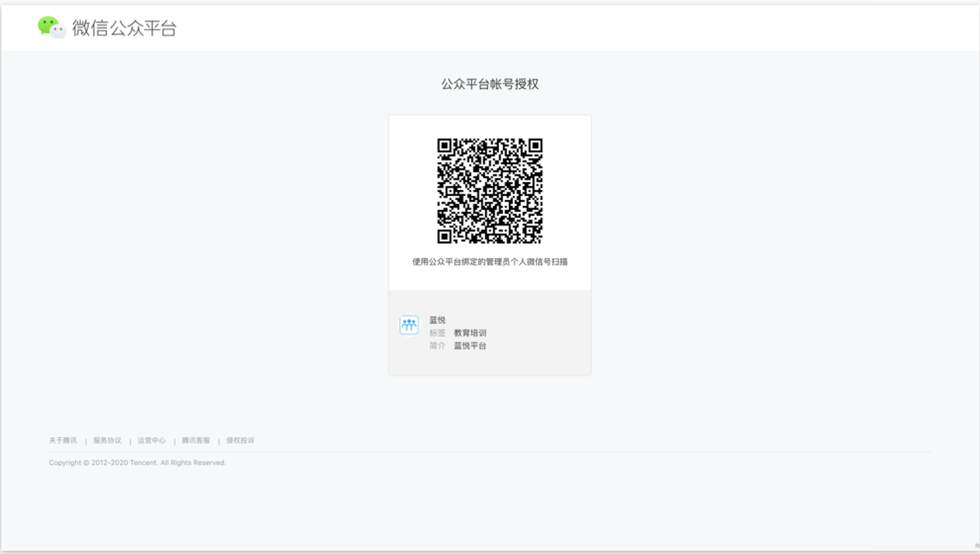Open the 侵权投诉 footer link
The width and height of the screenshot is (980, 554).
pyautogui.click(x=241, y=440)
